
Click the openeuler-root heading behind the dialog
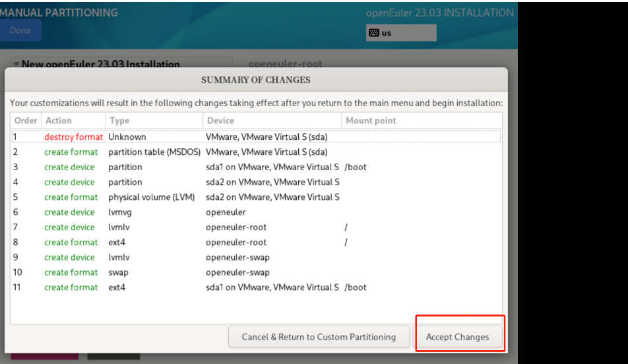285,64
